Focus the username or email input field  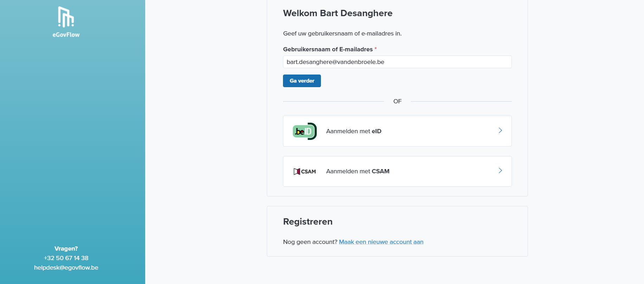(x=397, y=62)
